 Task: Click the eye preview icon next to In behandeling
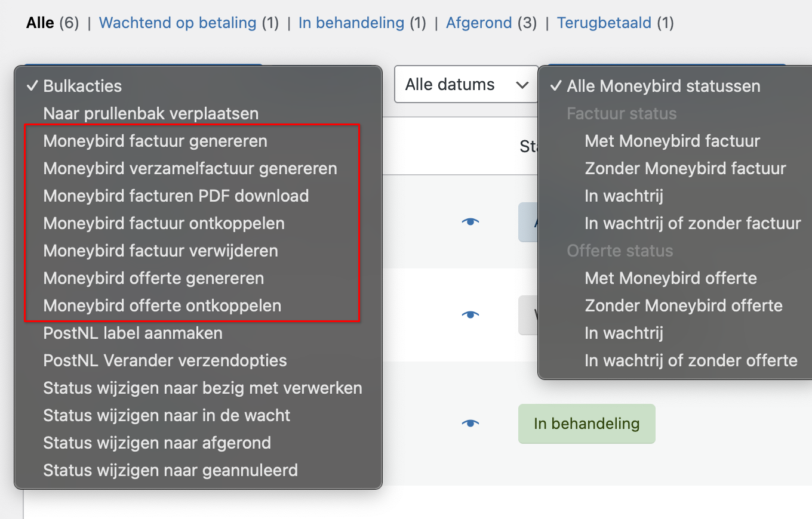tap(471, 424)
